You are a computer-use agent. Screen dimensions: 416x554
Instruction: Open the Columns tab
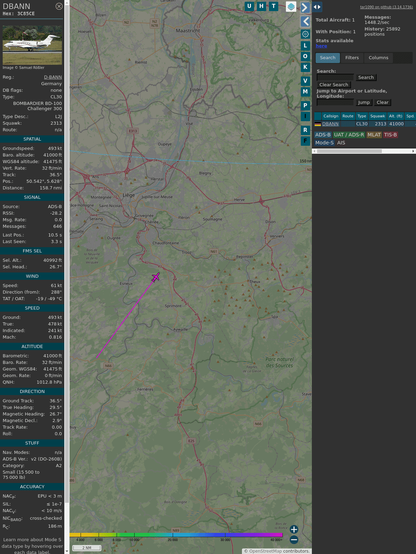click(x=379, y=58)
